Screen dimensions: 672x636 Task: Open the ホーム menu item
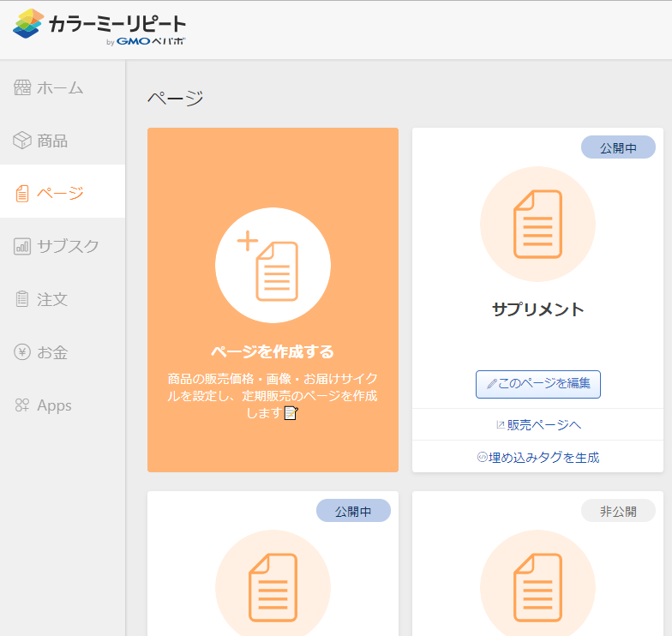pos(63,87)
